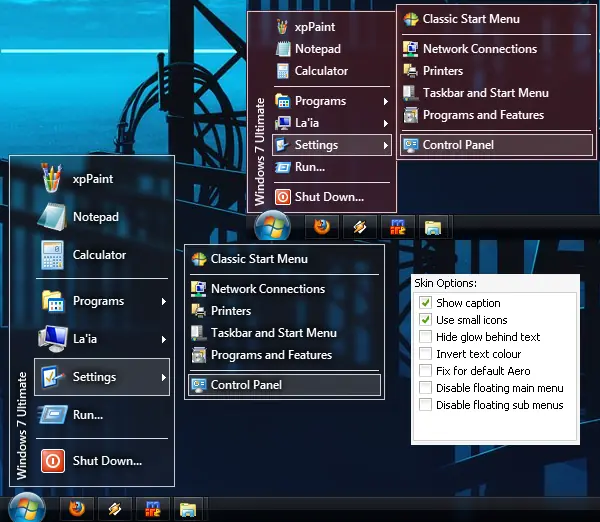
Task: Click the Network Connections icon in the blue submenu
Action: coord(199,289)
